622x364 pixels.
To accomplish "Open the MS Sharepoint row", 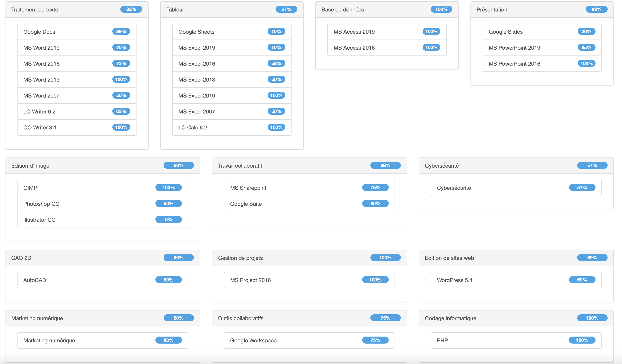I will (309, 188).
